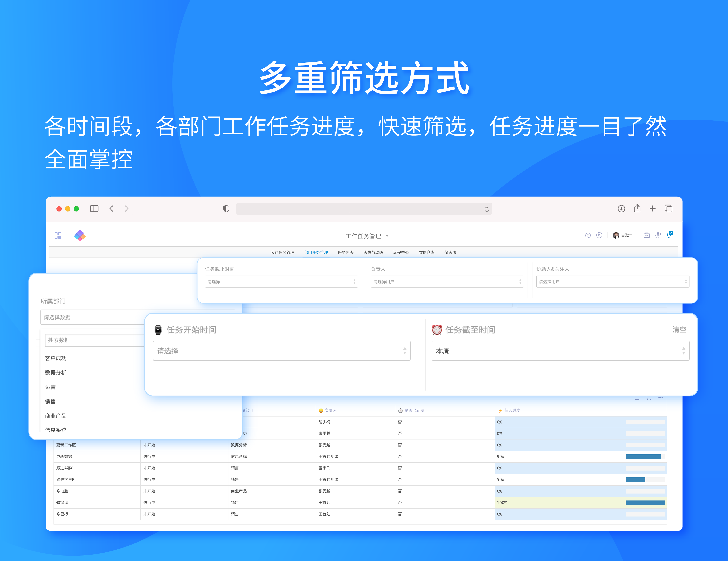Open the briefcase icon in header
Screen dimensions: 728x561
(647, 235)
